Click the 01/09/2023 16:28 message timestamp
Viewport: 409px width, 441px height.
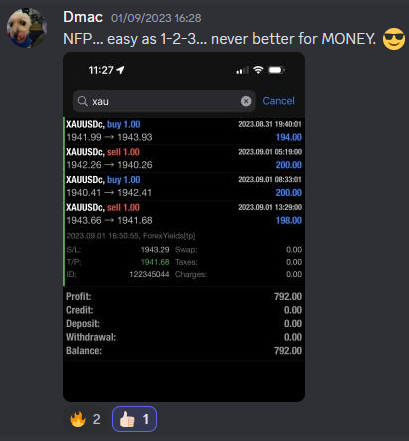pyautogui.click(x=156, y=18)
